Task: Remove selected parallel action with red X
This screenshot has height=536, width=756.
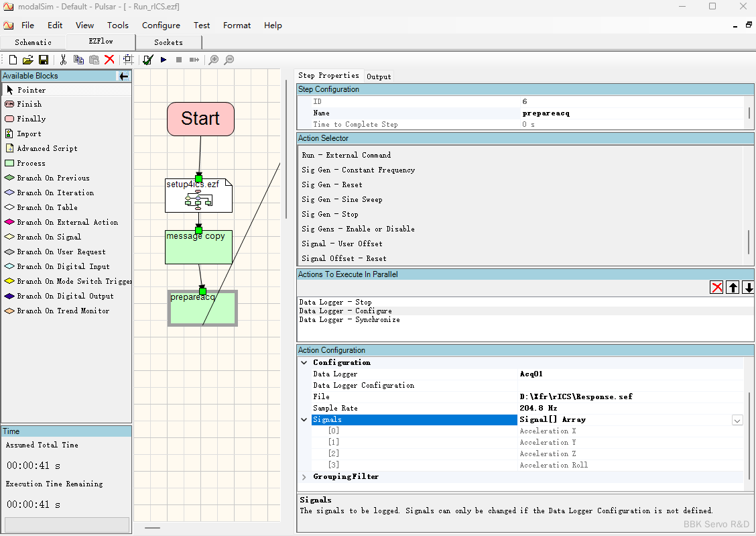Action: coord(716,287)
